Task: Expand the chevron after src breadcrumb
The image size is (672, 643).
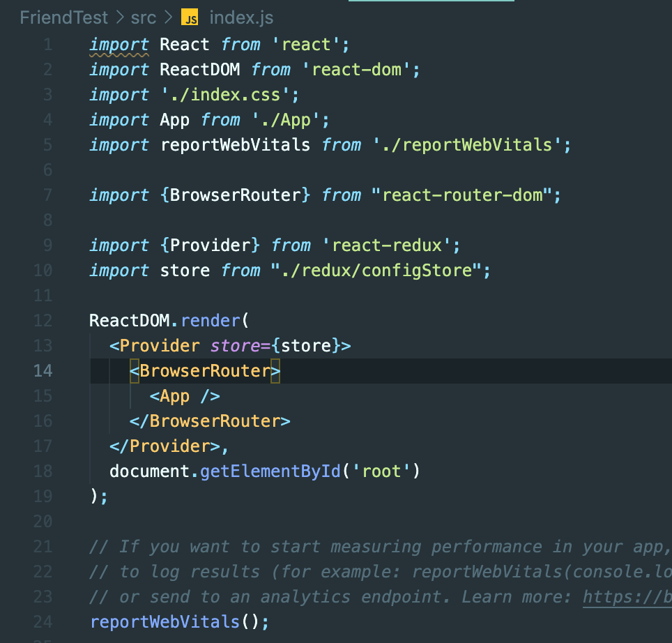Action: click(169, 17)
